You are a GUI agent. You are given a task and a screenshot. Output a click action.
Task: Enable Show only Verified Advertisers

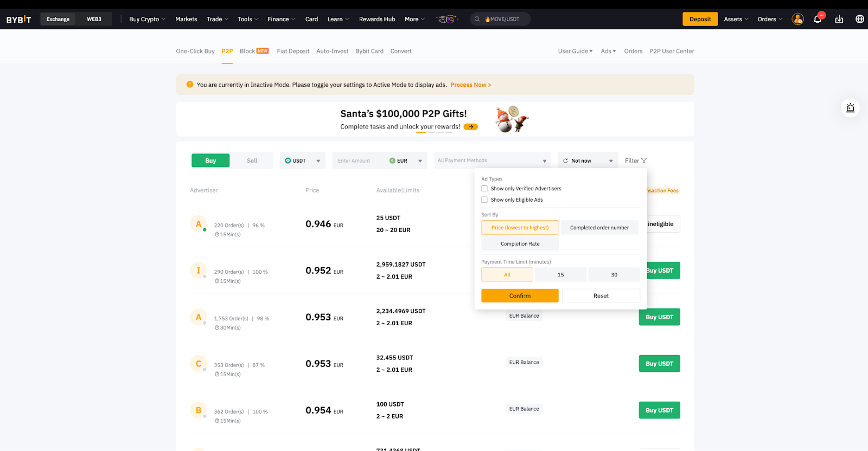(x=484, y=189)
